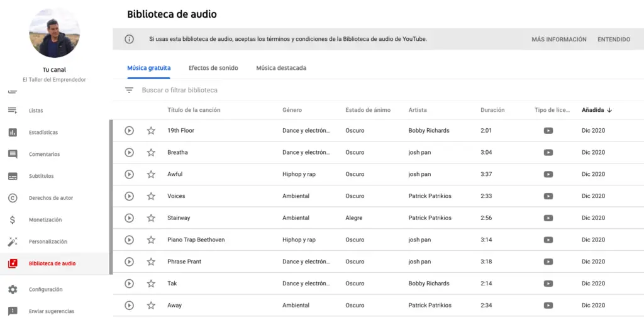The image size is (644, 320).
Task: Open Monetización dollar icon
Action: [x=13, y=220]
